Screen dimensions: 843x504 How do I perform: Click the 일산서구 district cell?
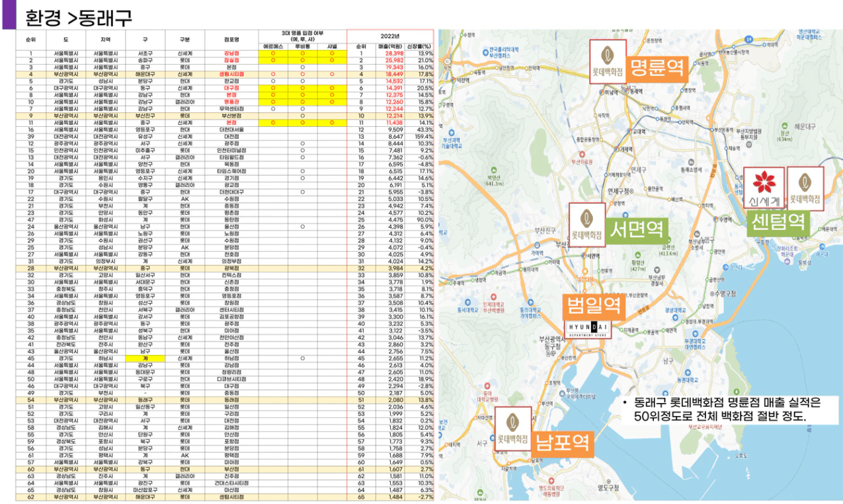143,275
